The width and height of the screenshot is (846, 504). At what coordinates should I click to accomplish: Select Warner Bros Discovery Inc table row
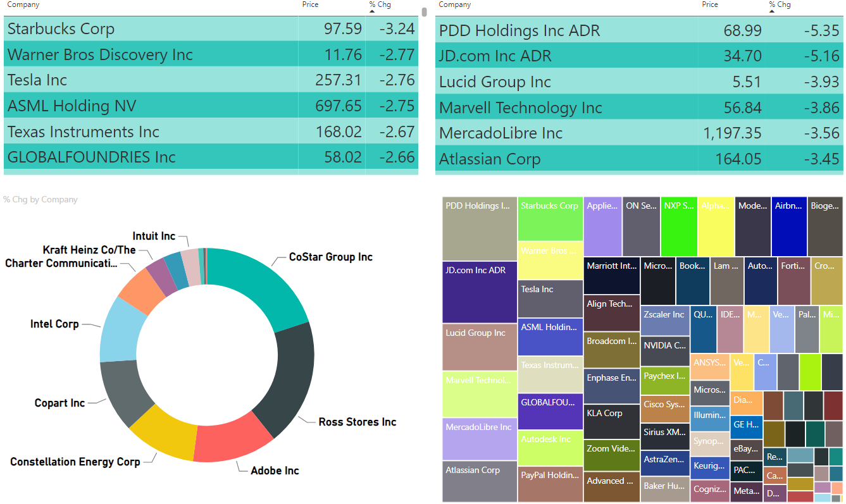(x=211, y=54)
